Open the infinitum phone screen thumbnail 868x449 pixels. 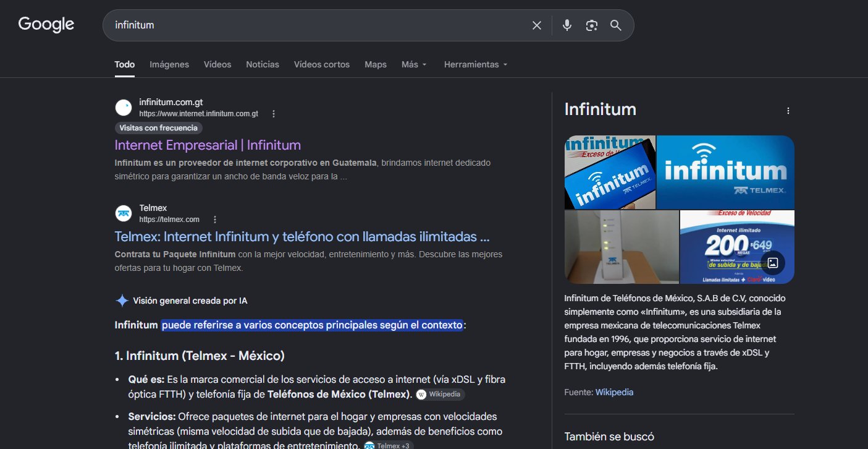click(x=610, y=173)
